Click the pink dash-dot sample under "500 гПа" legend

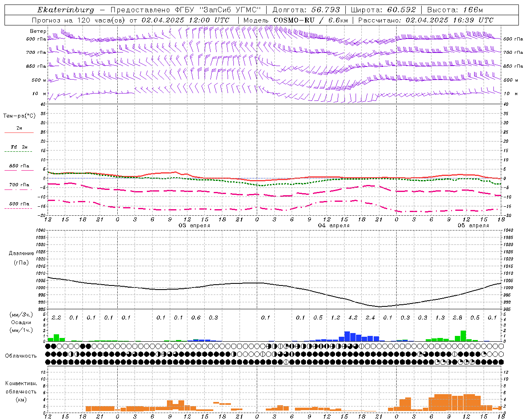(18, 208)
